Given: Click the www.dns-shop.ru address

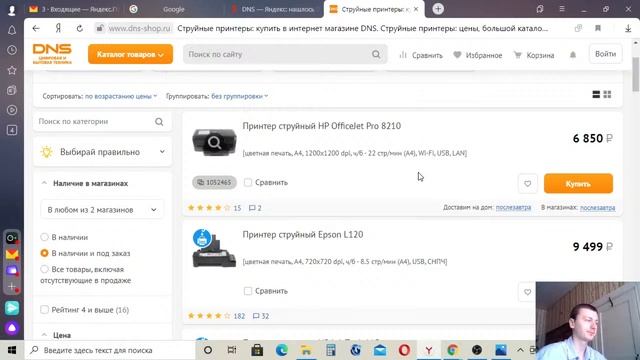Looking at the screenshot, I should pyautogui.click(x=139, y=29).
